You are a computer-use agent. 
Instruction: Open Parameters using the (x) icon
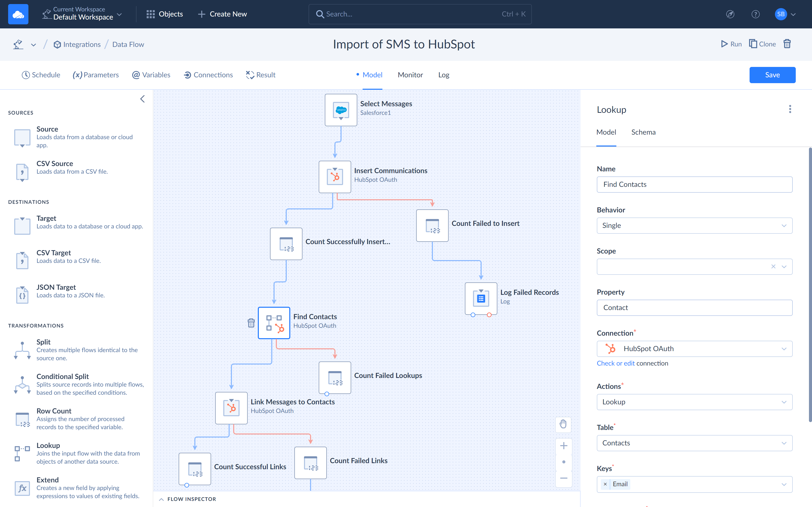tap(78, 75)
